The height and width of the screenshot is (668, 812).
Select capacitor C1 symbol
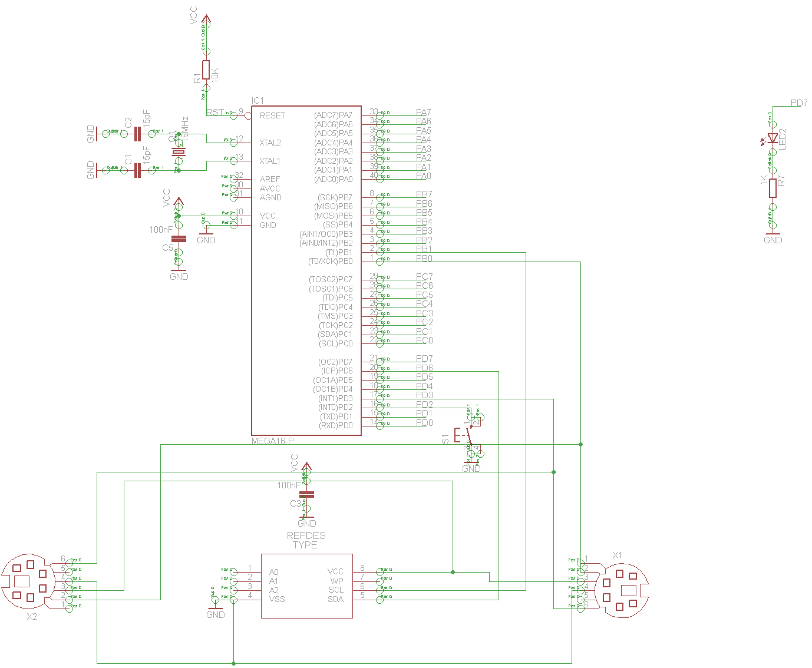point(138,170)
